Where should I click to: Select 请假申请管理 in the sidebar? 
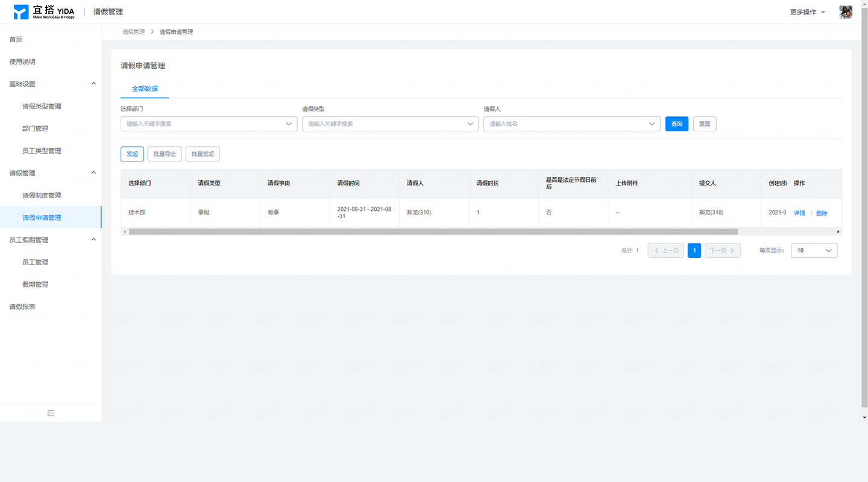(x=51, y=218)
